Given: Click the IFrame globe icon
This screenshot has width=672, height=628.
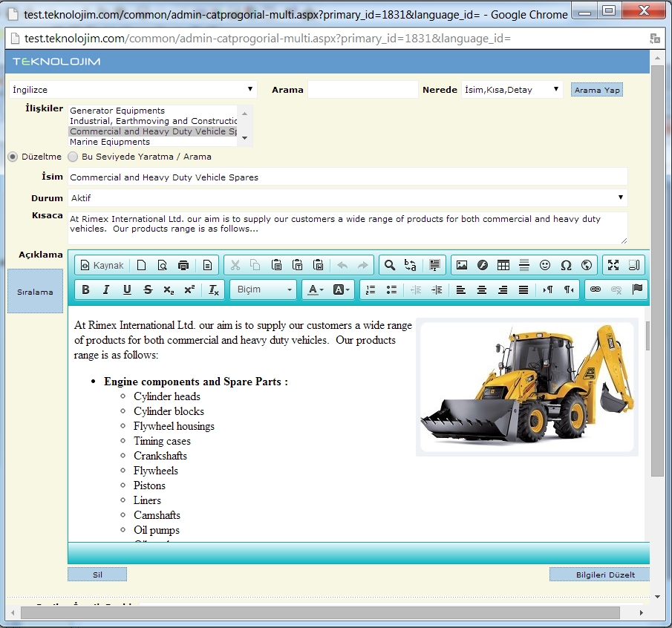Looking at the screenshot, I should [x=587, y=265].
